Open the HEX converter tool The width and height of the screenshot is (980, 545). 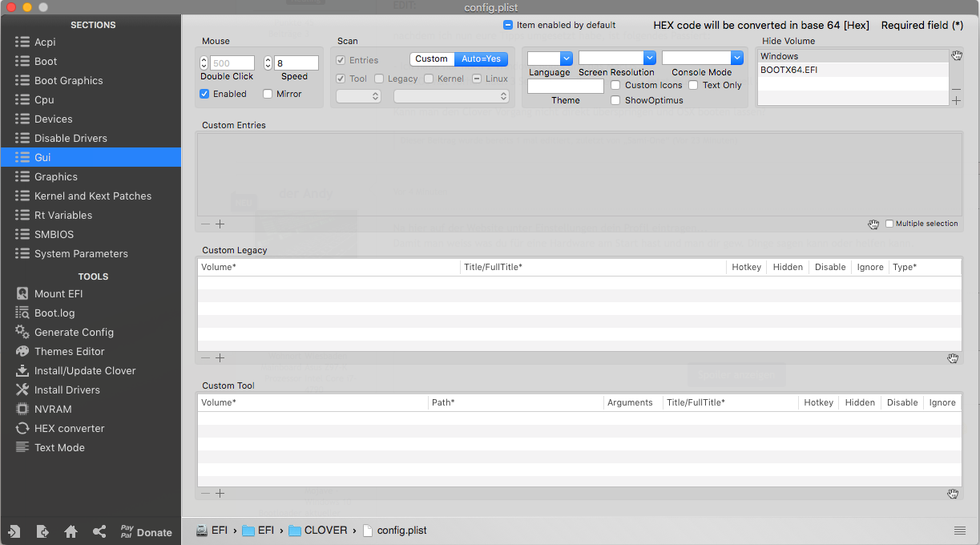69,428
